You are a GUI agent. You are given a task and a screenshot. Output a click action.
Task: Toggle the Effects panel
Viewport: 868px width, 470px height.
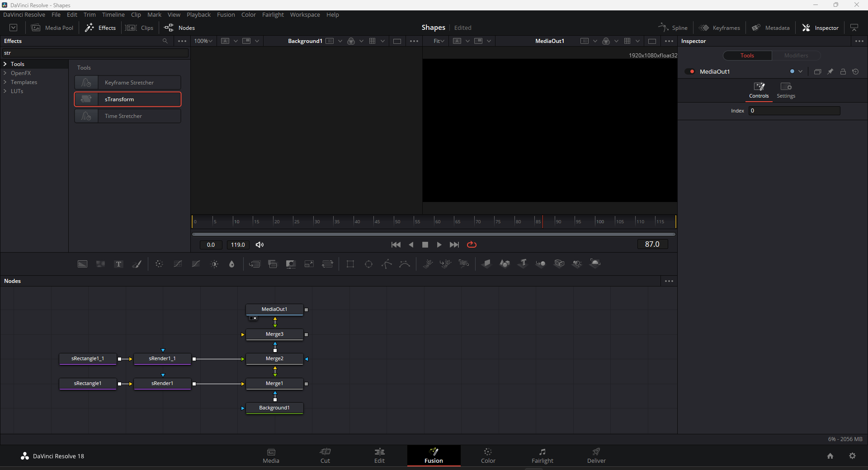click(100, 28)
